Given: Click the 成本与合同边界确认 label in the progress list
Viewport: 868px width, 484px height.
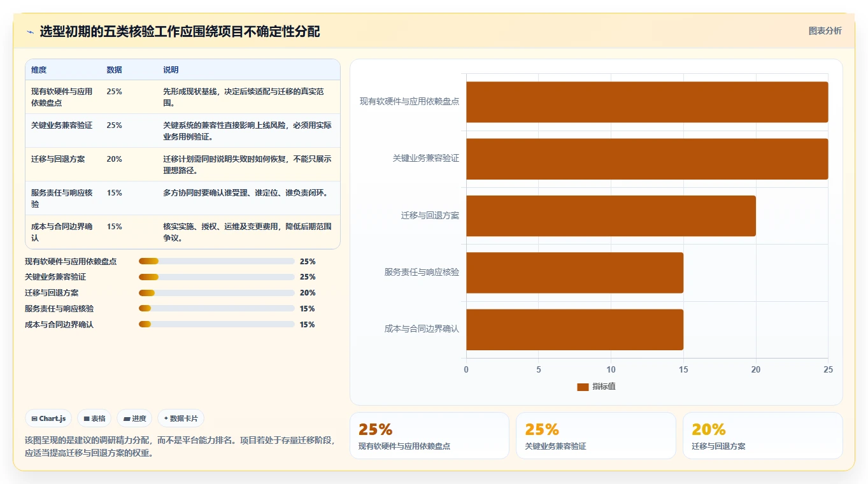Looking at the screenshot, I should (59, 324).
